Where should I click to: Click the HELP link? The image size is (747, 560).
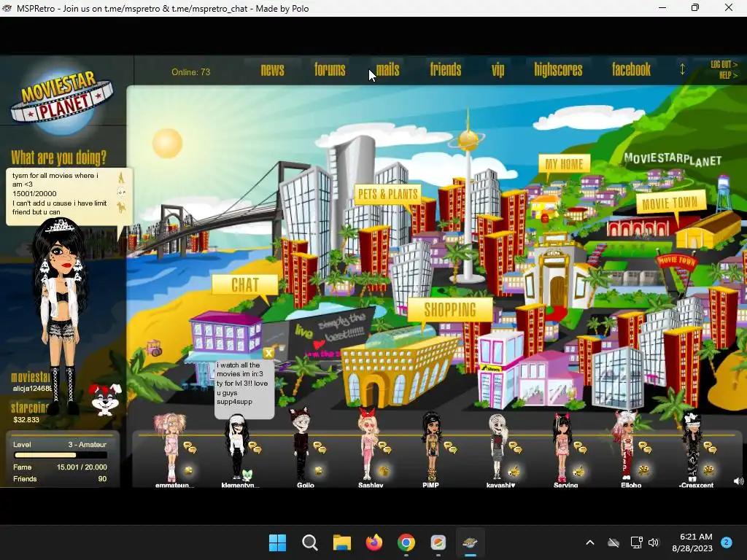(x=728, y=75)
